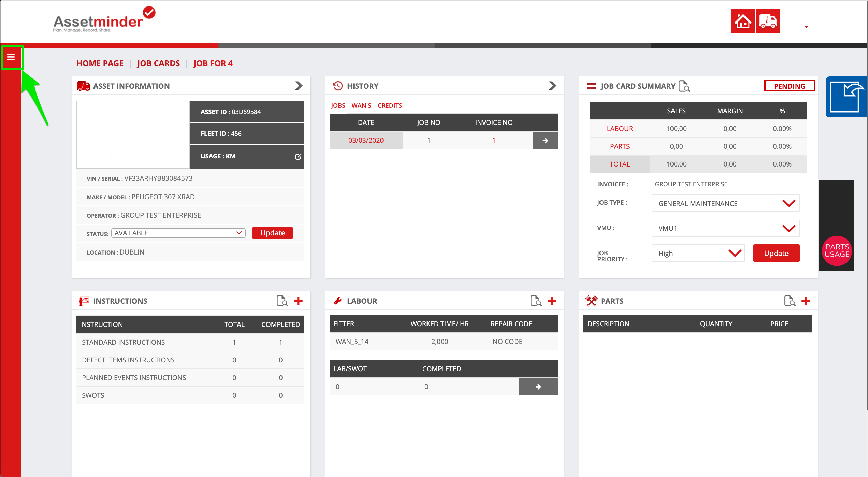Open the Status AVAILABLE dropdown

tap(178, 233)
